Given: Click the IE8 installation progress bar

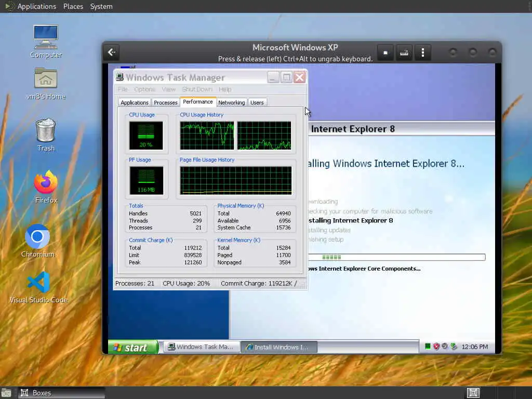Looking at the screenshot, I should click(397, 257).
